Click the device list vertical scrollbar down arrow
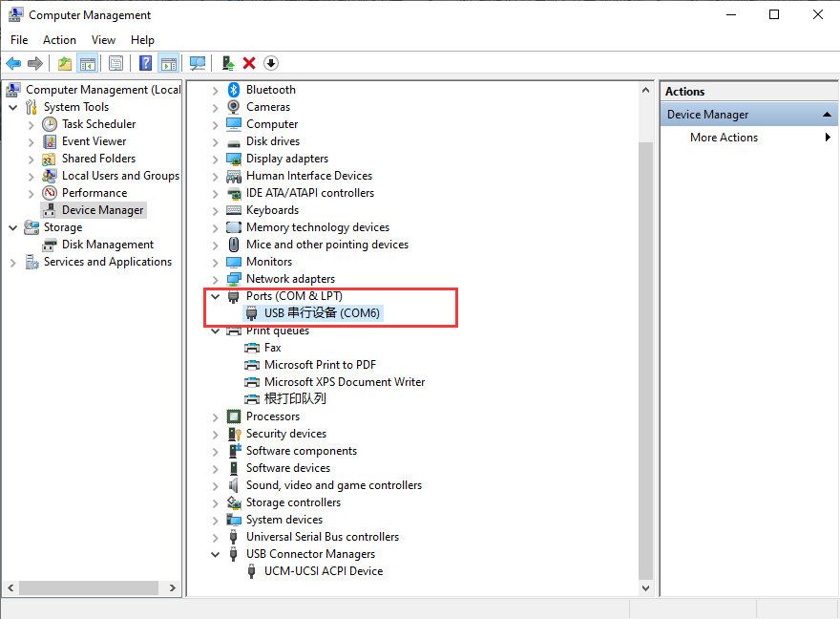Image resolution: width=840 pixels, height=619 pixels. pyautogui.click(x=645, y=588)
